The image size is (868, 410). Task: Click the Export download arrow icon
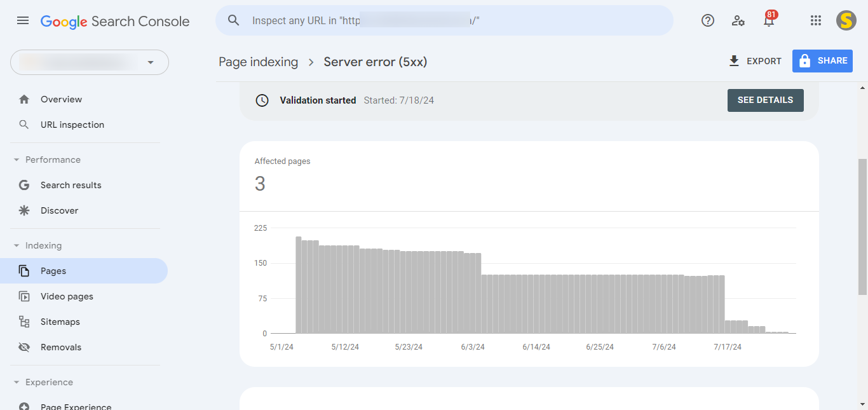click(734, 61)
